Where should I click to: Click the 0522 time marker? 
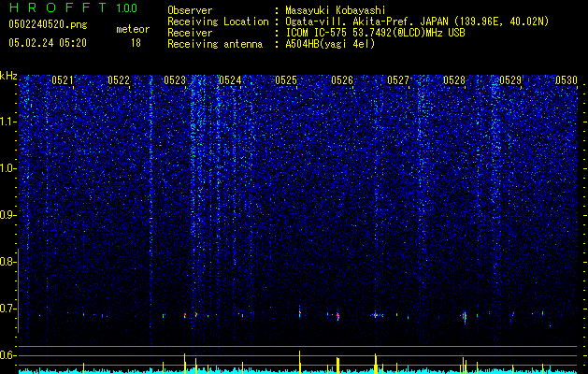119,79
